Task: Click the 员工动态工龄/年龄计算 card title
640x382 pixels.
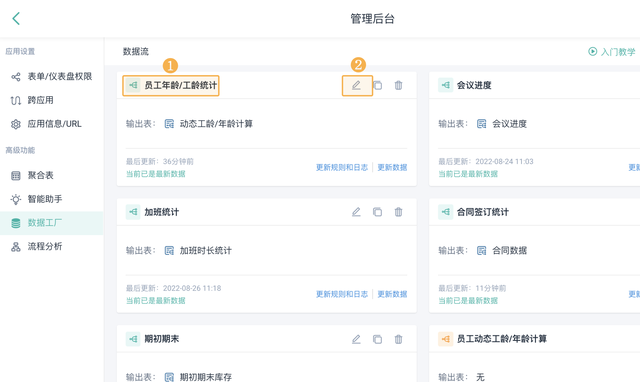Action: click(x=502, y=339)
